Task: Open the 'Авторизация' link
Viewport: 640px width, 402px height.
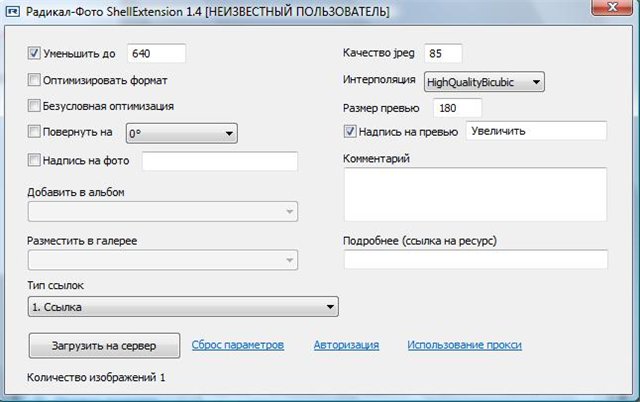Action: coord(346,345)
